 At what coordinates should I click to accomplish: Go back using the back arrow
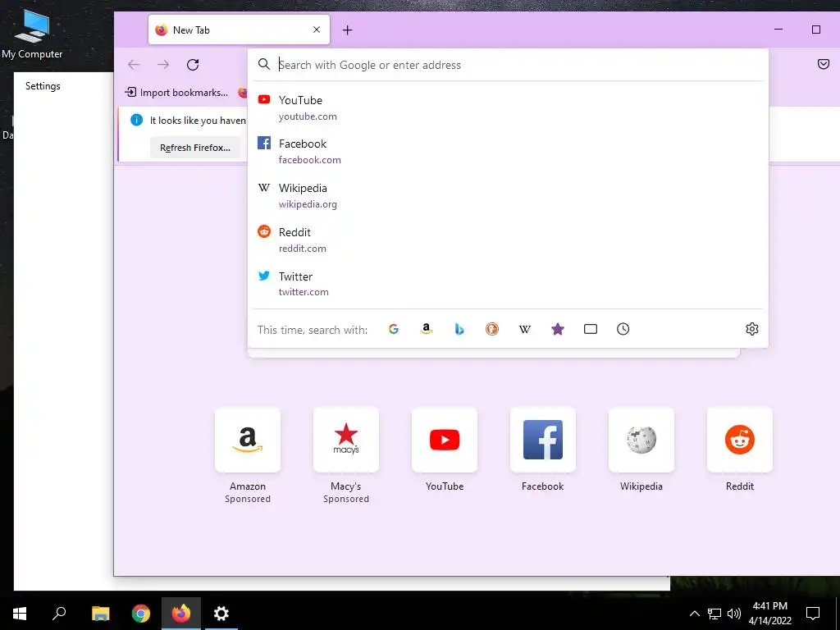pos(134,65)
